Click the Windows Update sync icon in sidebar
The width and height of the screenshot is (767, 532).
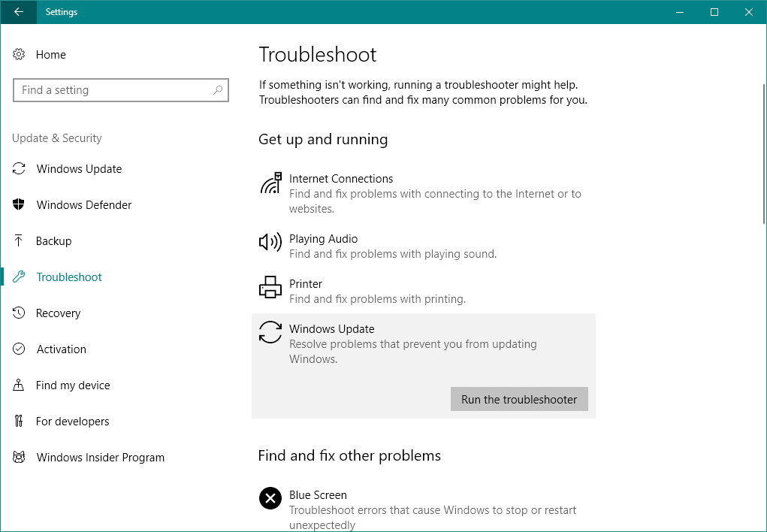tap(19, 169)
